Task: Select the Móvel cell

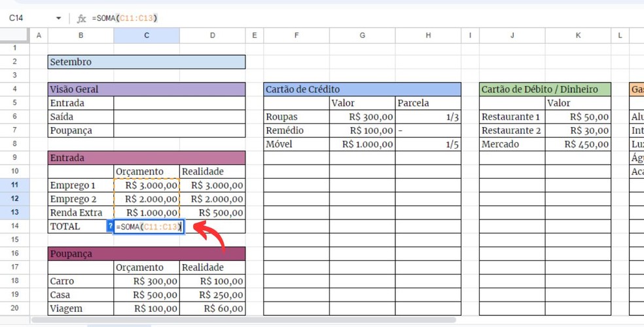Action: [x=296, y=144]
